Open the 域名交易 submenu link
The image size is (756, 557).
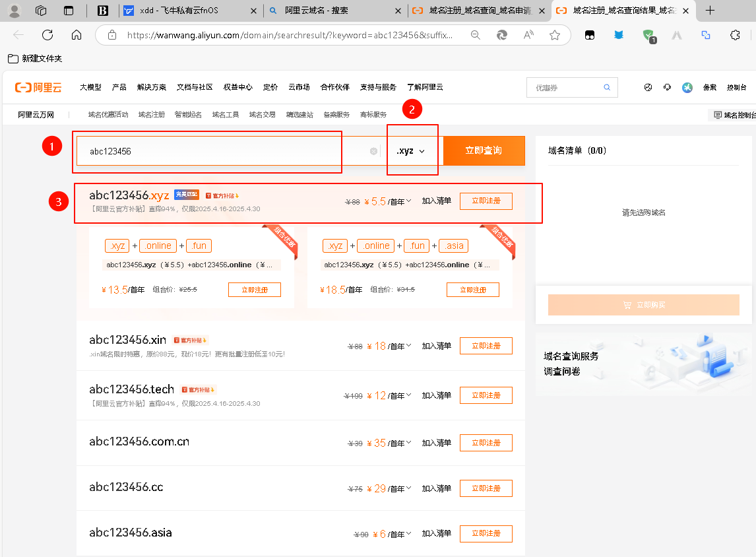(x=263, y=115)
